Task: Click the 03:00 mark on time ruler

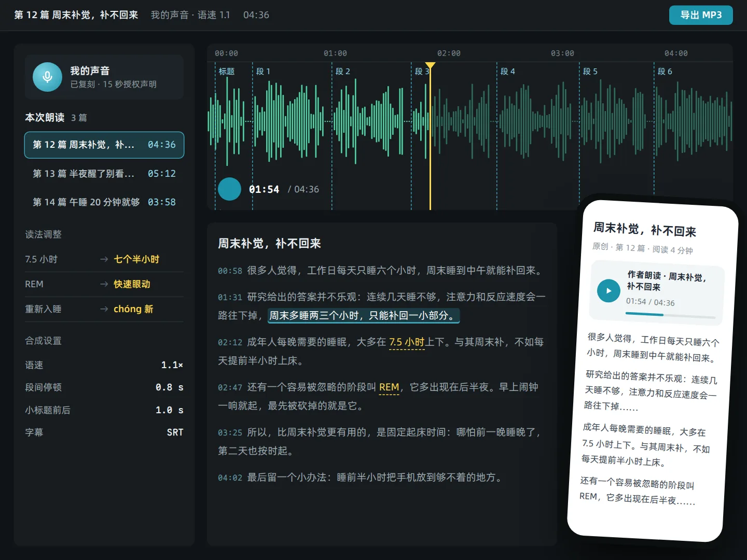Action: coord(562,53)
